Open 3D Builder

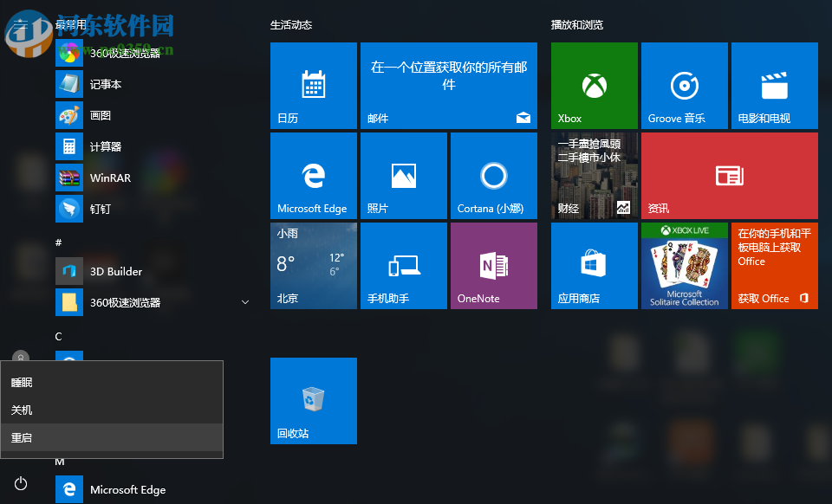point(114,271)
